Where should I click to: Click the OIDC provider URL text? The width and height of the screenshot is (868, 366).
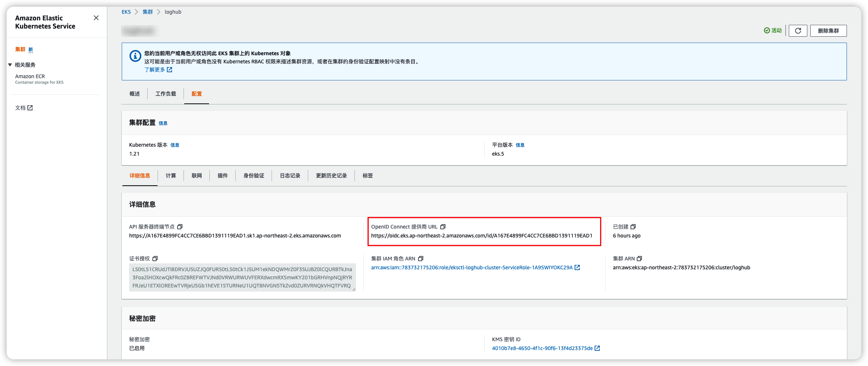click(482, 236)
